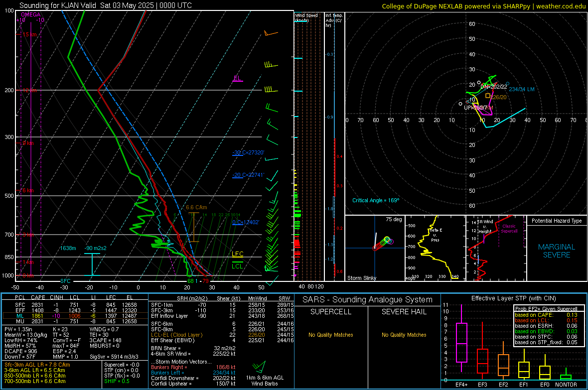Click No Quality Matches under SEVERE HAIL
This screenshot has height=390, width=588.
point(404,335)
